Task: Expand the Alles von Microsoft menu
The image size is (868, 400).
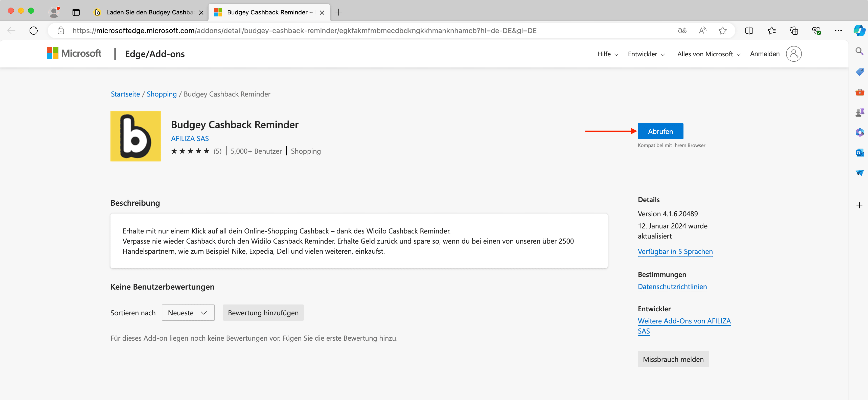Action: pos(709,54)
